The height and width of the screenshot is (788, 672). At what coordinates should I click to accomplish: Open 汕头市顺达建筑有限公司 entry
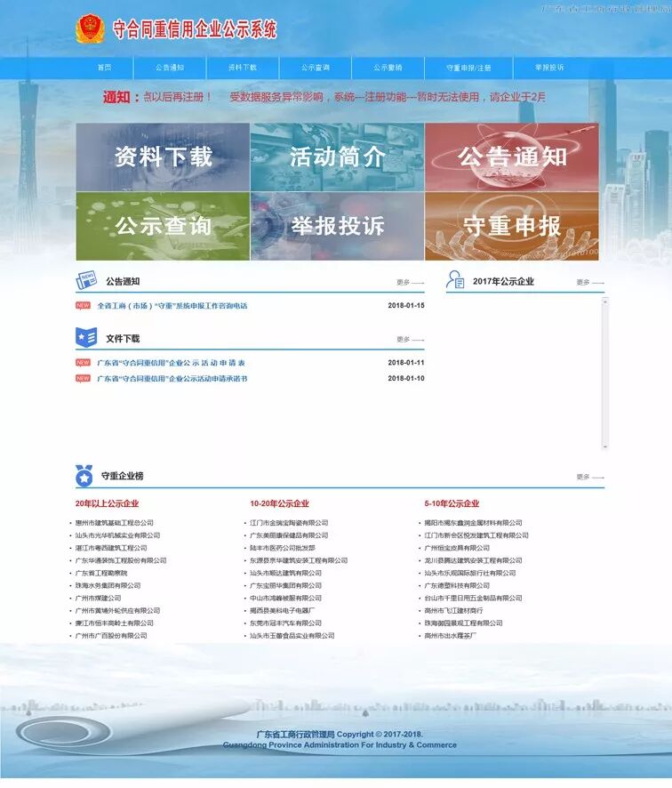coord(285,573)
